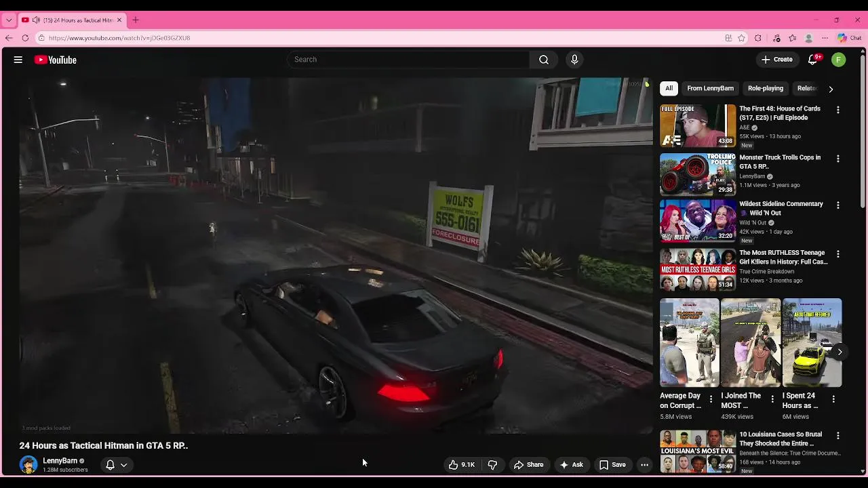Mute the tab using the speaker icon
The height and width of the screenshot is (488, 868).
point(36,20)
